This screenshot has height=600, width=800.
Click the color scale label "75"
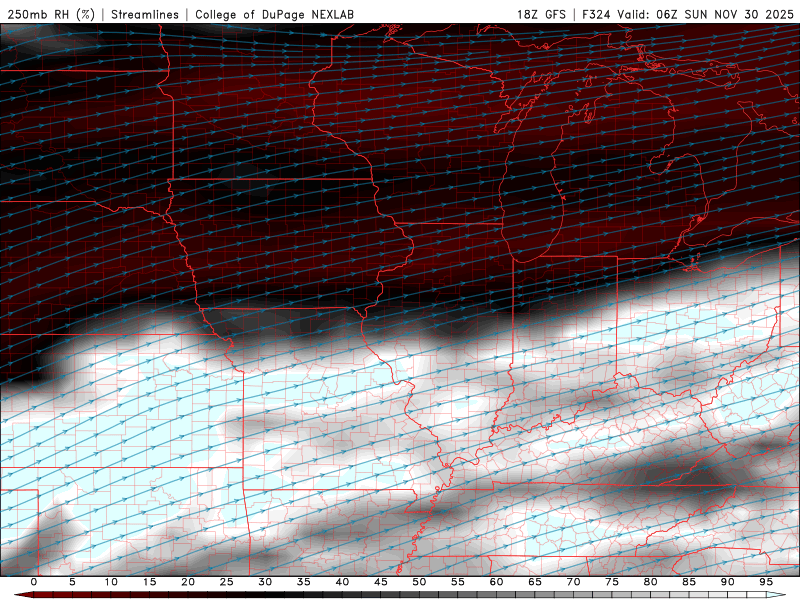pyautogui.click(x=612, y=582)
